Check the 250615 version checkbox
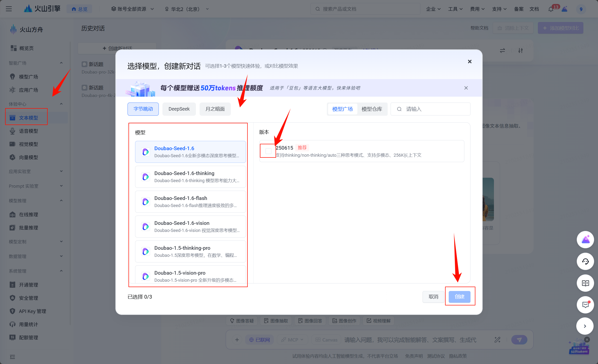The width and height of the screenshot is (598, 364). point(268,151)
